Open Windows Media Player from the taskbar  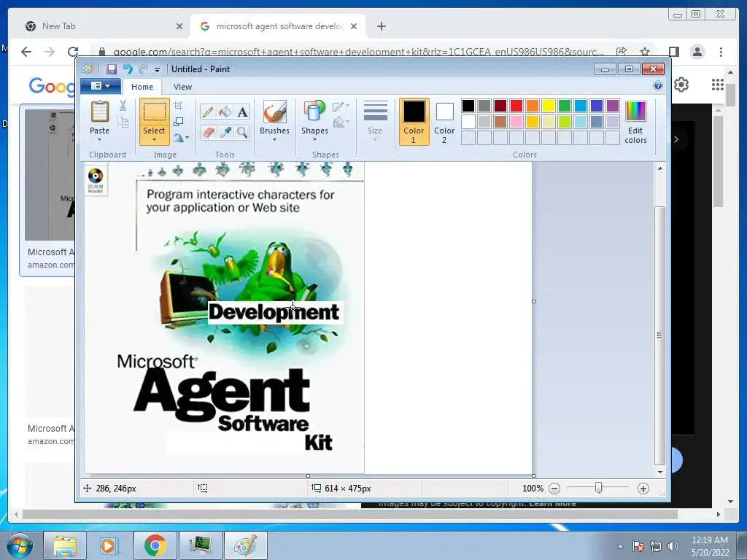[x=108, y=545]
